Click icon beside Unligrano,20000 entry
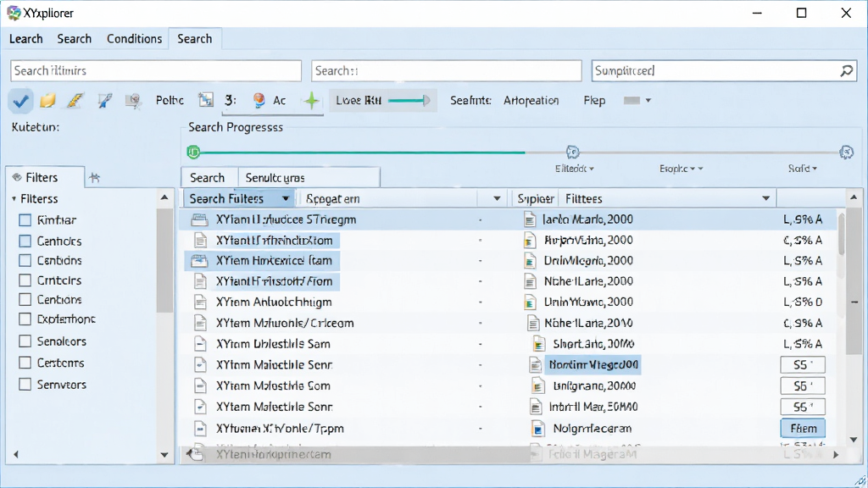The image size is (868, 488). [x=537, y=386]
